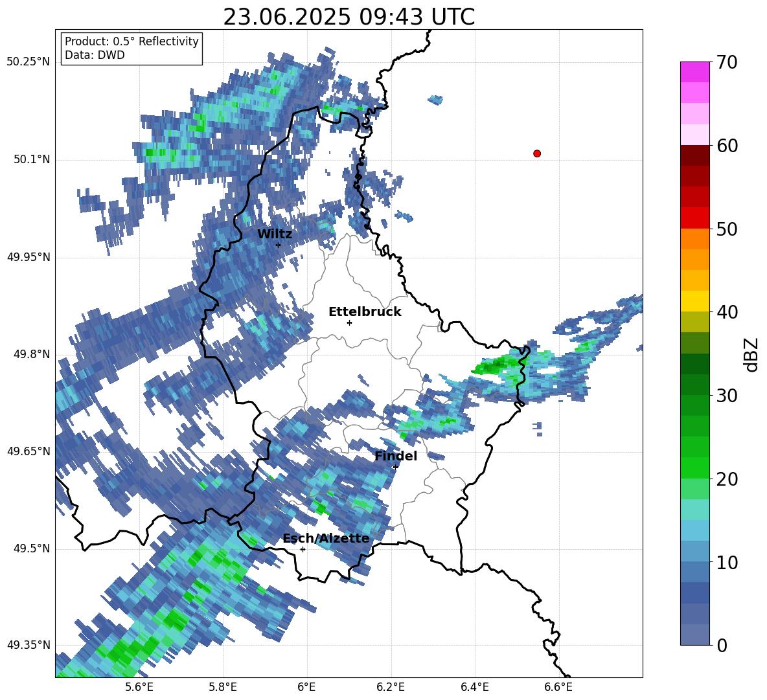The width and height of the screenshot is (767, 700).
Task: Click the 6.6°E longitude label
Action: pyautogui.click(x=558, y=687)
